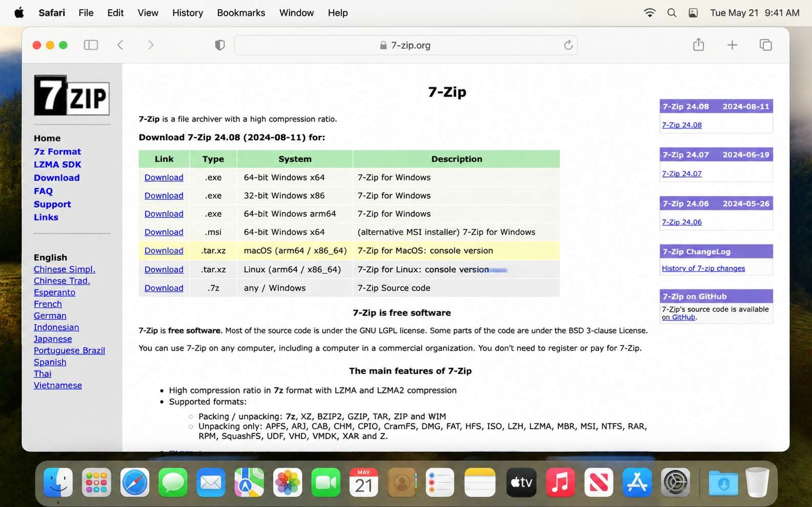The height and width of the screenshot is (507, 812).
Task: Open Mail from the Dock
Action: point(211,482)
